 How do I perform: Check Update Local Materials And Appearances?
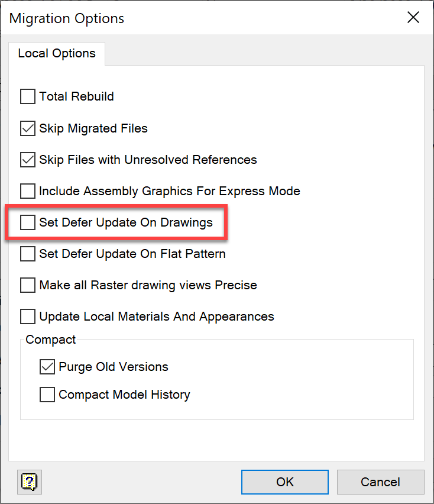point(28,316)
